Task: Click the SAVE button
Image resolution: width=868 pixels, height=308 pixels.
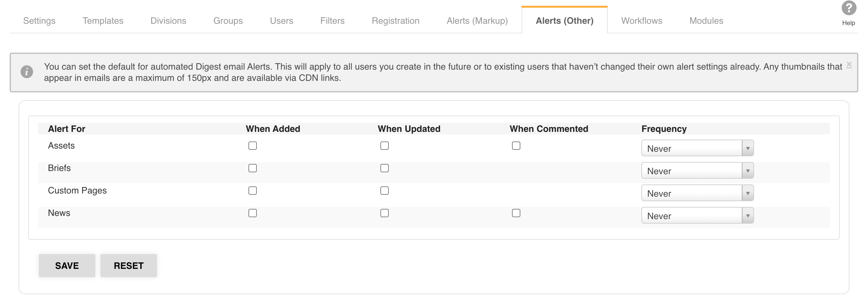Action: pos(67,266)
